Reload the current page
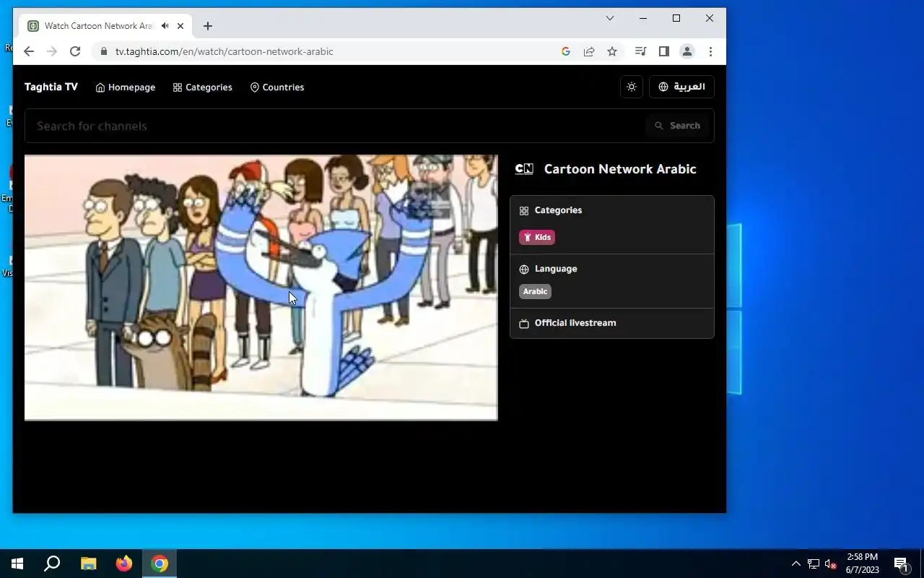This screenshot has height=578, width=924. (x=75, y=51)
